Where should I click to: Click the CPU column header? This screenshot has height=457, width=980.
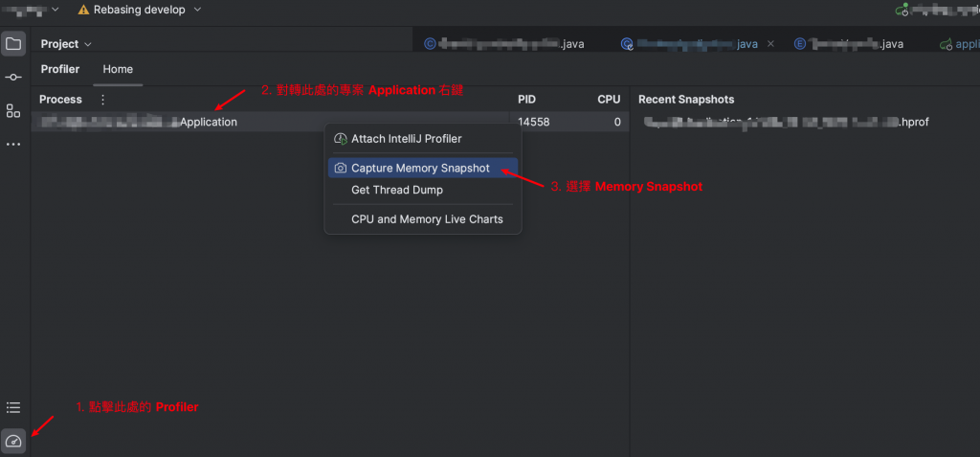point(609,100)
